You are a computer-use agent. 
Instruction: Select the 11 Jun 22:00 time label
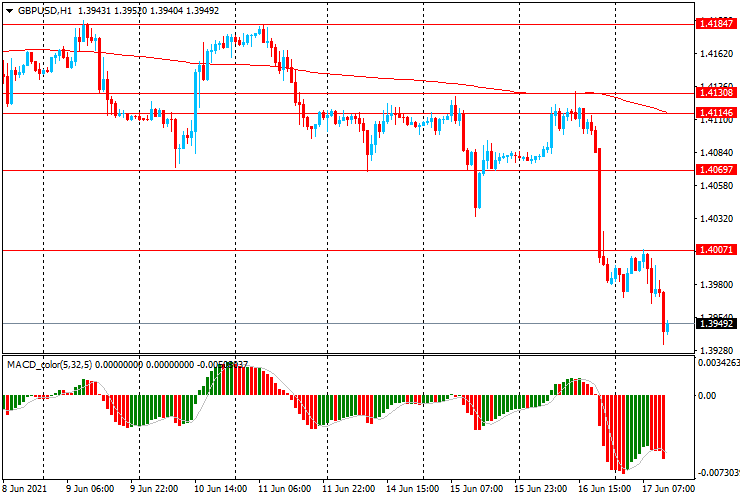tap(349, 488)
